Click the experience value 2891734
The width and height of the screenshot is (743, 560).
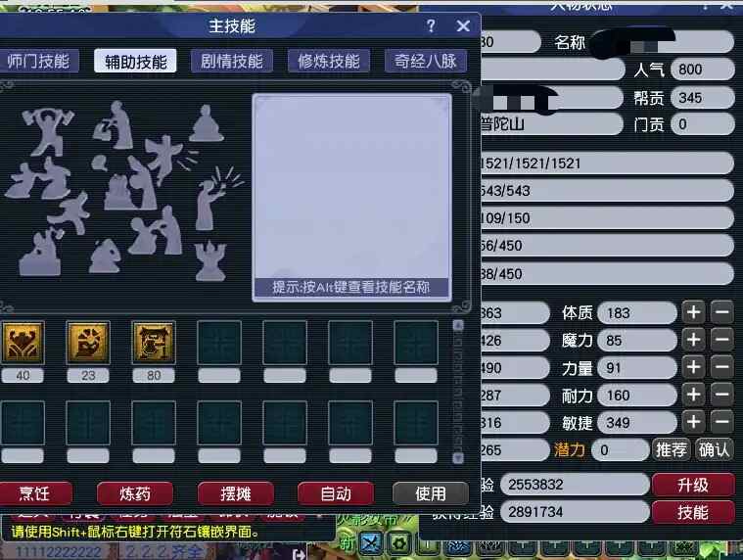(575, 512)
